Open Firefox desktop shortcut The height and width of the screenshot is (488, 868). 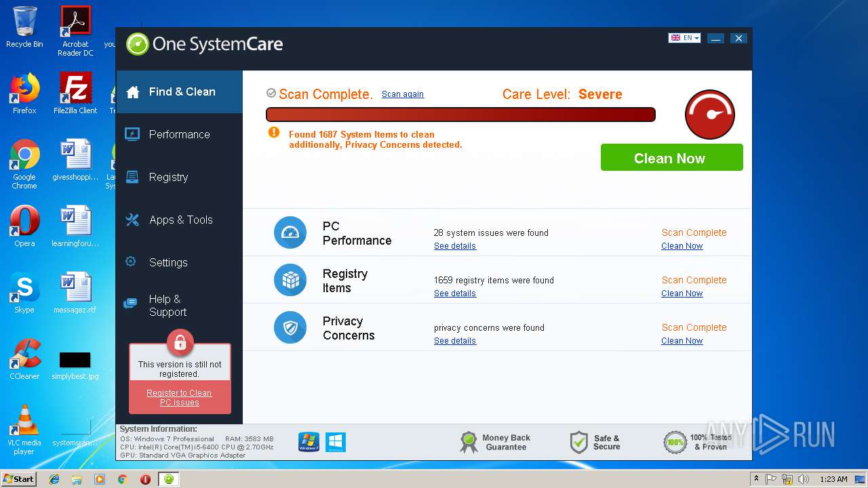24,94
